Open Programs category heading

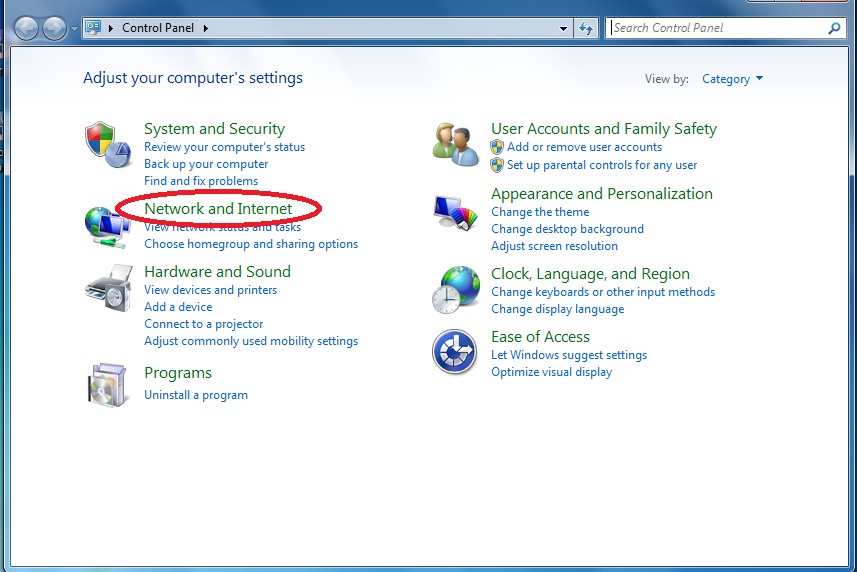[x=178, y=373]
